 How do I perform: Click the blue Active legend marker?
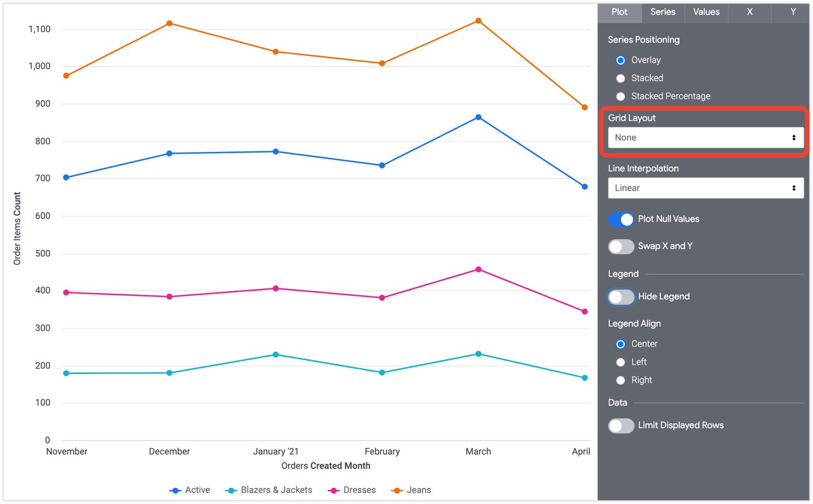175,491
